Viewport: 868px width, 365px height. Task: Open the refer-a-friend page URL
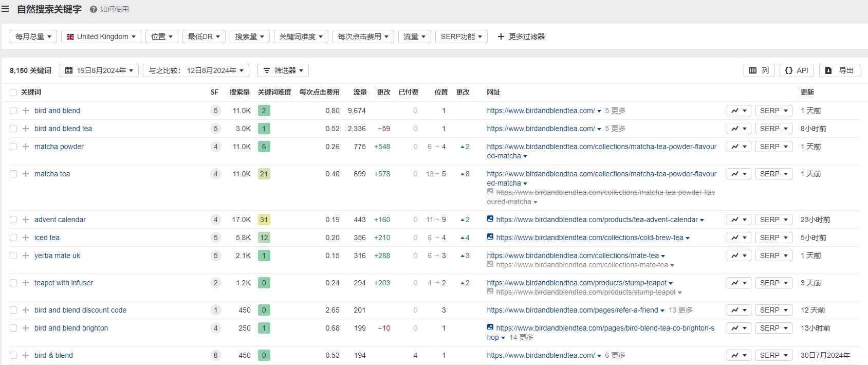click(x=572, y=310)
